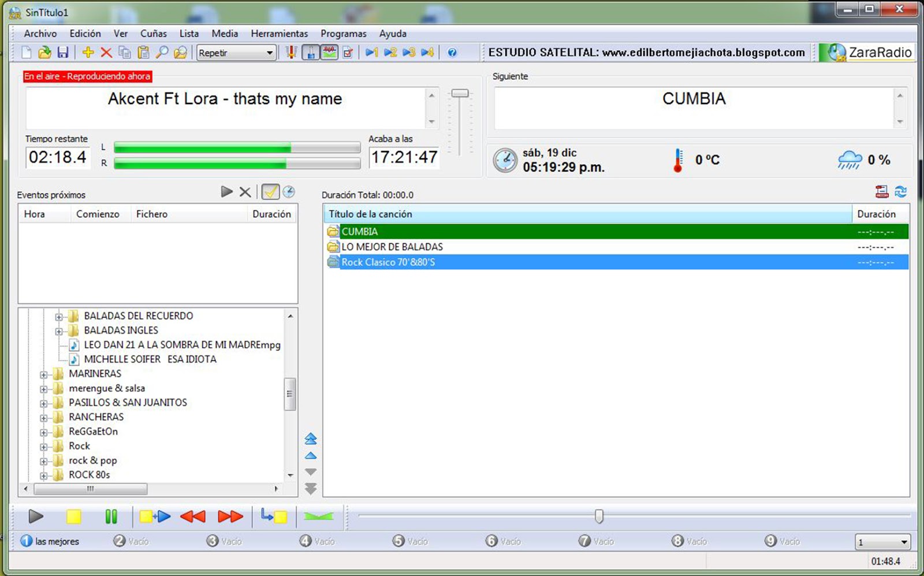The height and width of the screenshot is (576, 924).
Task: Select LO MEJOR DE BALADAS in the playlist
Action: [392, 246]
